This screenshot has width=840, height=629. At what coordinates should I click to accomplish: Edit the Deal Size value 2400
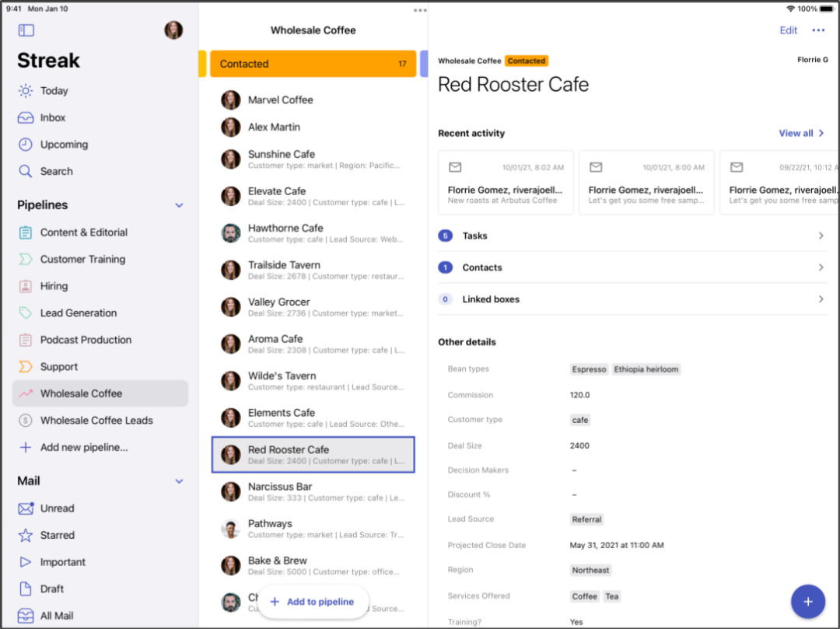(x=579, y=446)
